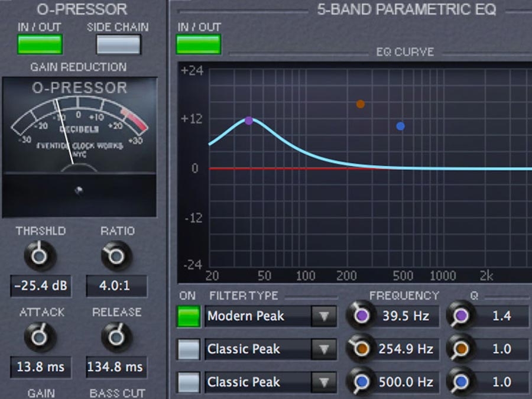The width and height of the screenshot is (532, 399).
Task: Click the purple Q knob for the Modern Peak band
Action: tap(460, 316)
